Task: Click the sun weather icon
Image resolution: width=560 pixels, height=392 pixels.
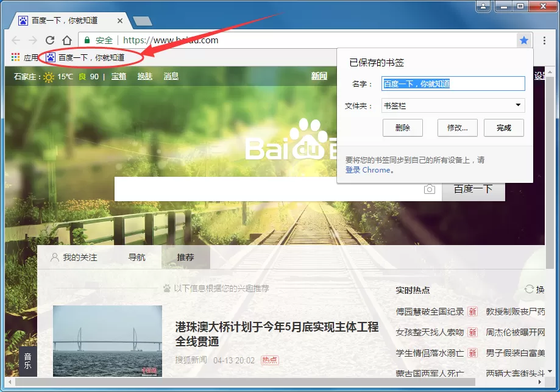Action: (49, 76)
